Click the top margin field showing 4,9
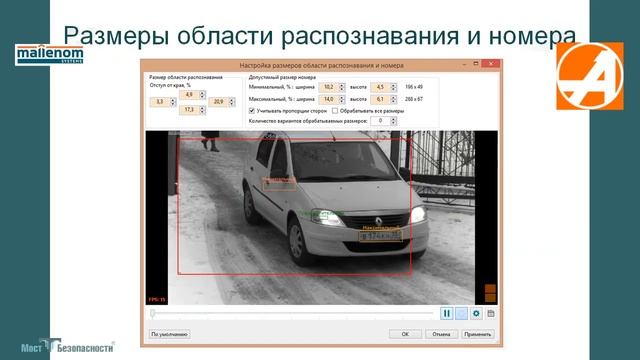 point(189,95)
